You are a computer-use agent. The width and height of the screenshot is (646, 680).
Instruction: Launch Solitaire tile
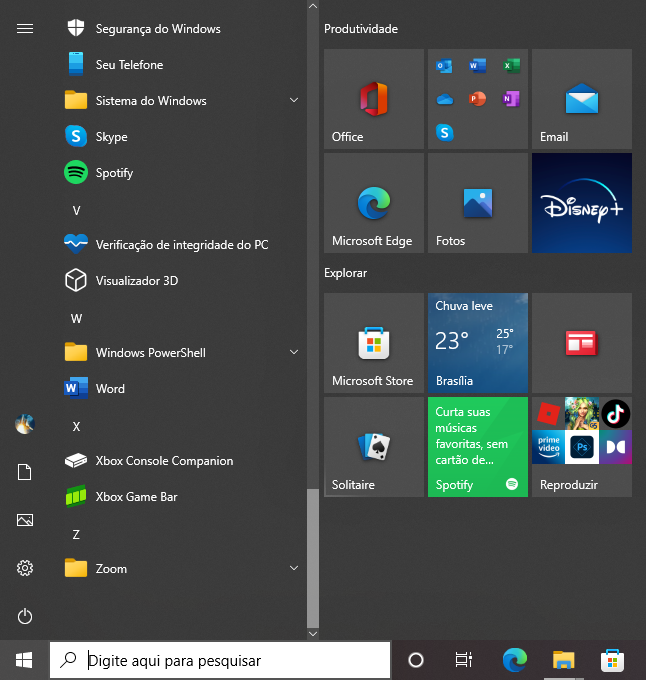374,447
